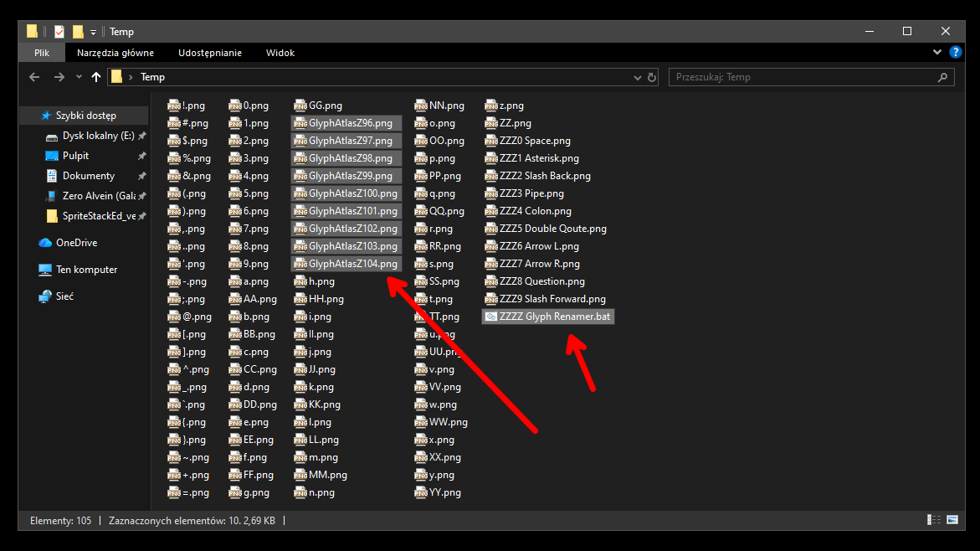Open the recent locations dropdown arrow
The width and height of the screenshot is (980, 551).
tap(79, 77)
